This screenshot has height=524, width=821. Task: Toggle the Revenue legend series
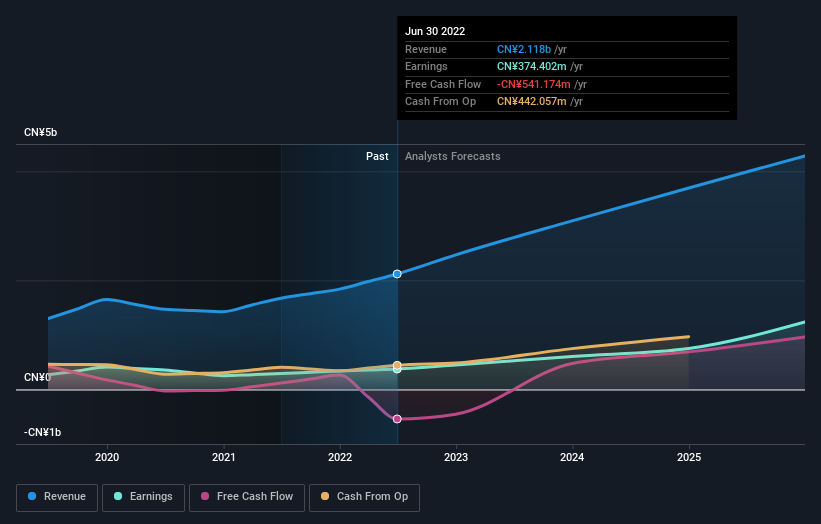[57, 497]
